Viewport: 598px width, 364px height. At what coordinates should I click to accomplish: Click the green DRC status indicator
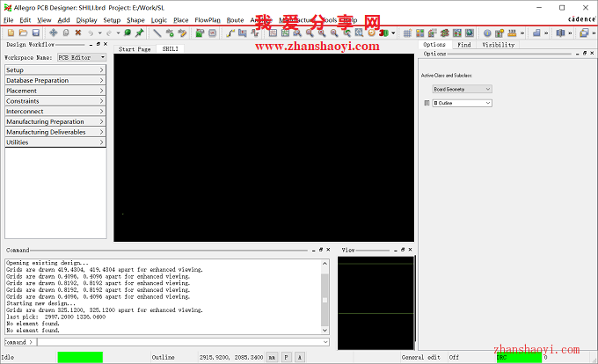(519, 358)
